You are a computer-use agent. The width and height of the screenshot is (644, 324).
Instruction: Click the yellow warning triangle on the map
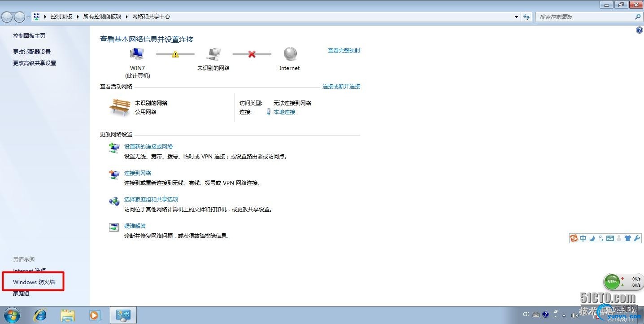point(175,54)
